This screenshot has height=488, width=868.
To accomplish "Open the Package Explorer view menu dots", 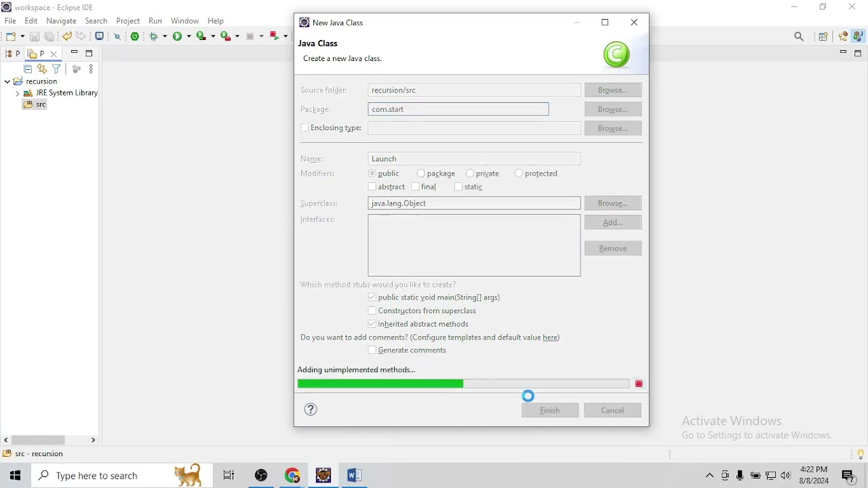I will pos(92,69).
